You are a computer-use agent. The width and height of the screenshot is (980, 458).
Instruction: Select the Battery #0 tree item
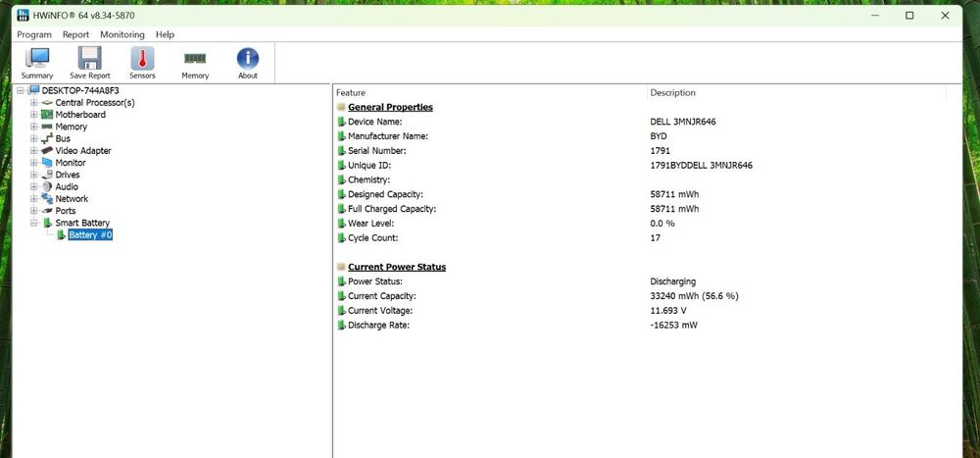point(90,234)
